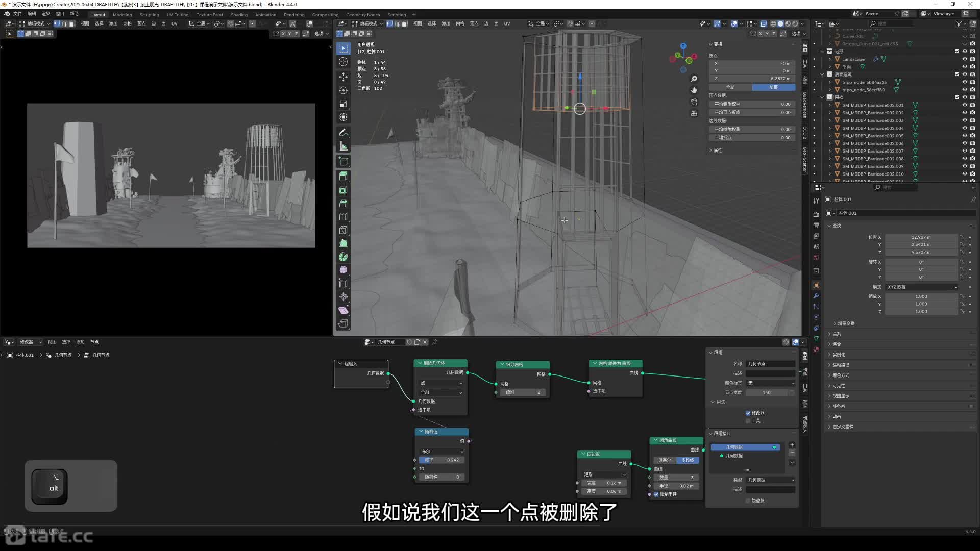Activate the Rotate tool

pyautogui.click(x=344, y=90)
